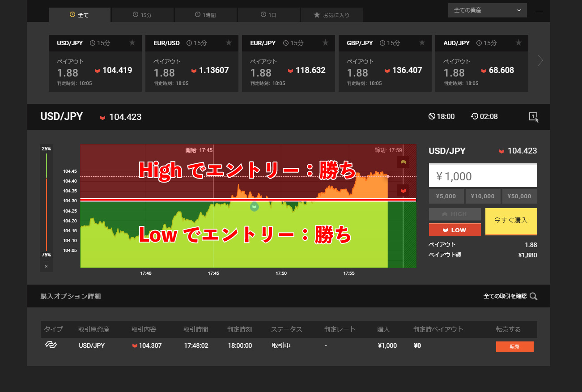Select the AUD/JPY asset card
The width and height of the screenshot is (582, 392).
482,64
